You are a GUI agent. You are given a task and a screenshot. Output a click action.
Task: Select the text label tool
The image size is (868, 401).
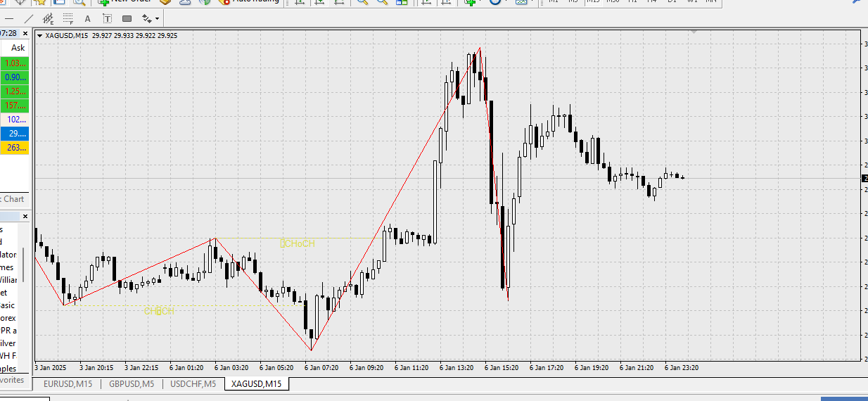(x=106, y=18)
